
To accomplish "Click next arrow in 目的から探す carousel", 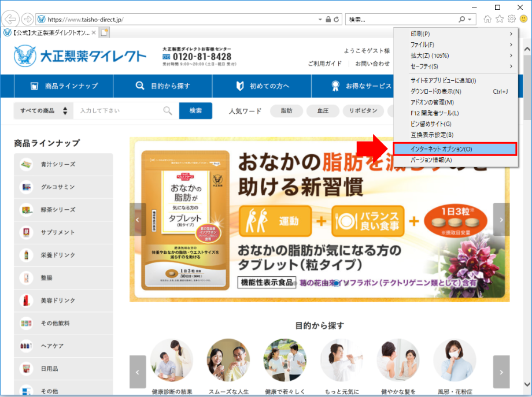I will pos(501,372).
